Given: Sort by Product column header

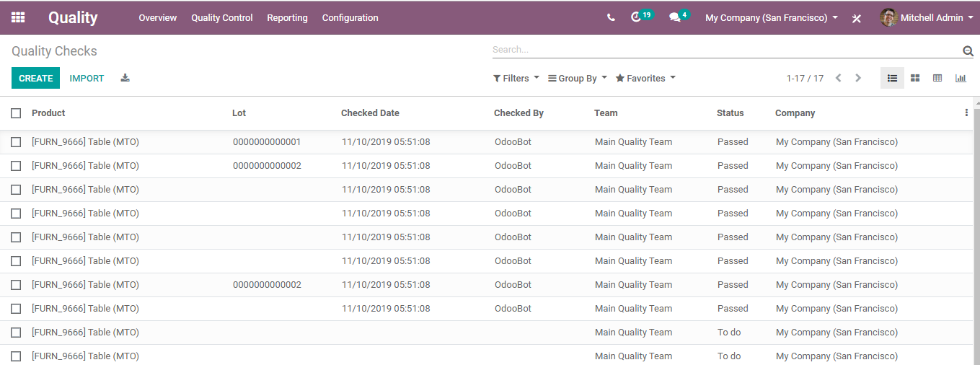Looking at the screenshot, I should pyautogui.click(x=48, y=113).
